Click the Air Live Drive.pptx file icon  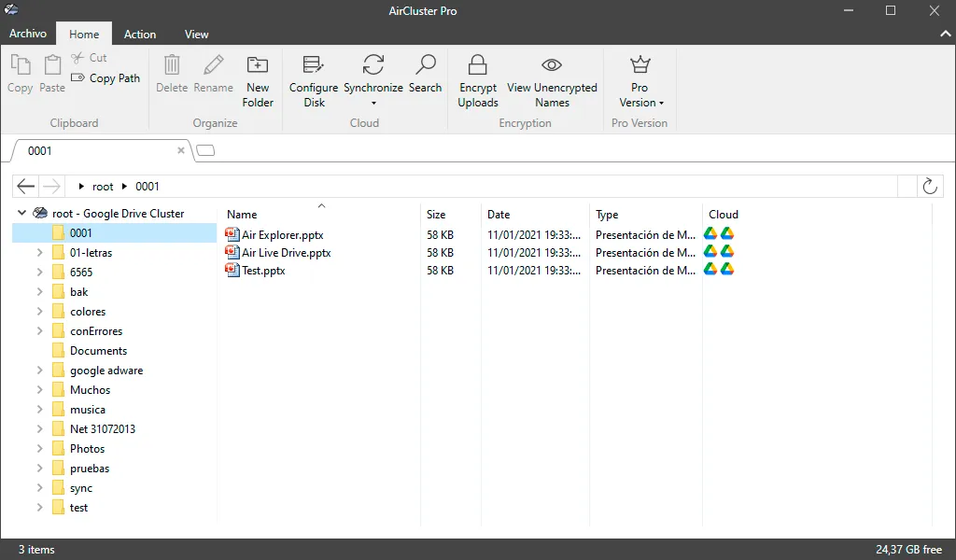pyautogui.click(x=232, y=252)
